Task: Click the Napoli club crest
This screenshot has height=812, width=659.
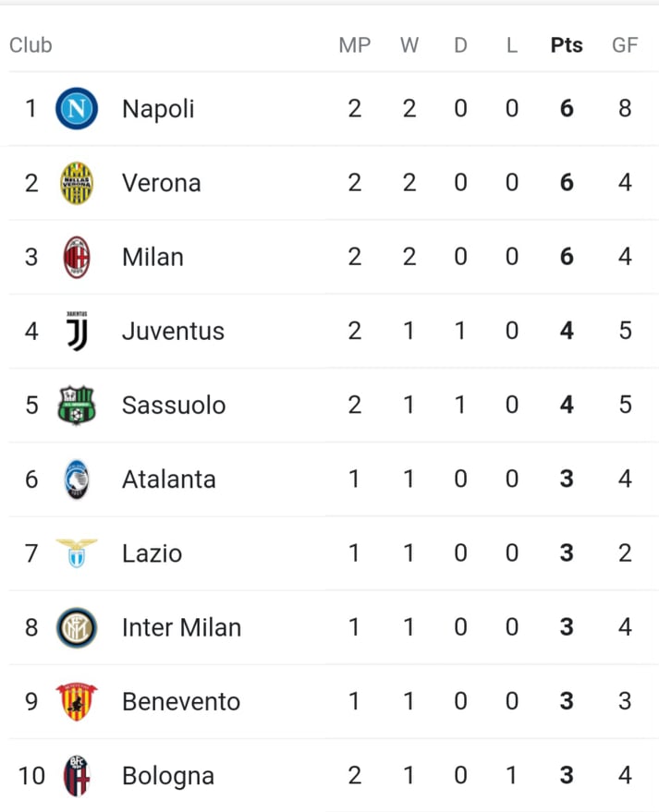Action: 77,109
